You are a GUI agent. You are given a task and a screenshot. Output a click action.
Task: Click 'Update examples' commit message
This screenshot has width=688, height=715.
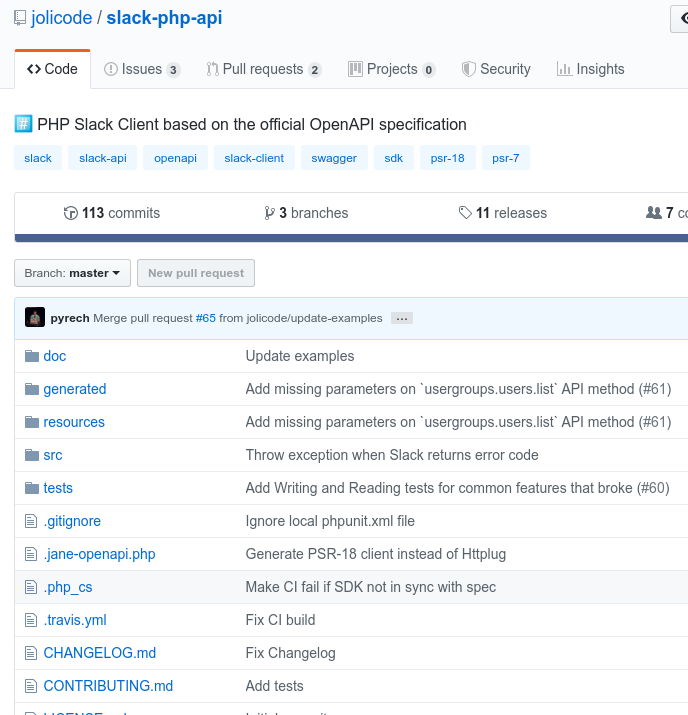[x=300, y=356]
